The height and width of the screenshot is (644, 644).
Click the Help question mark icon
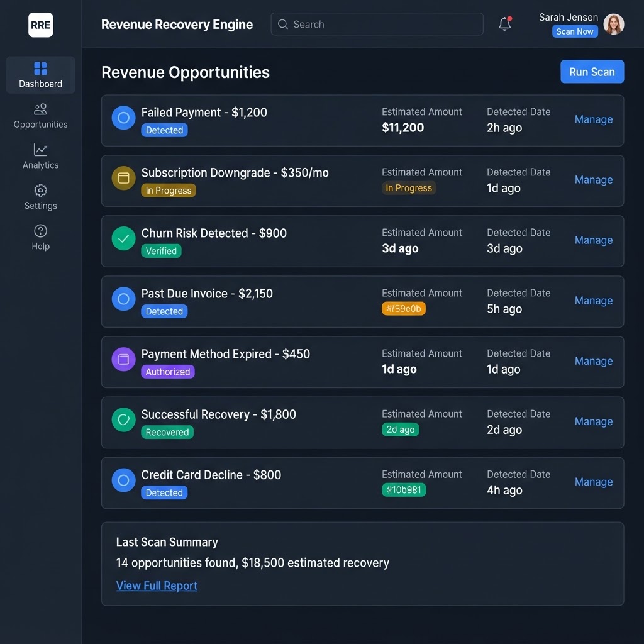click(40, 231)
